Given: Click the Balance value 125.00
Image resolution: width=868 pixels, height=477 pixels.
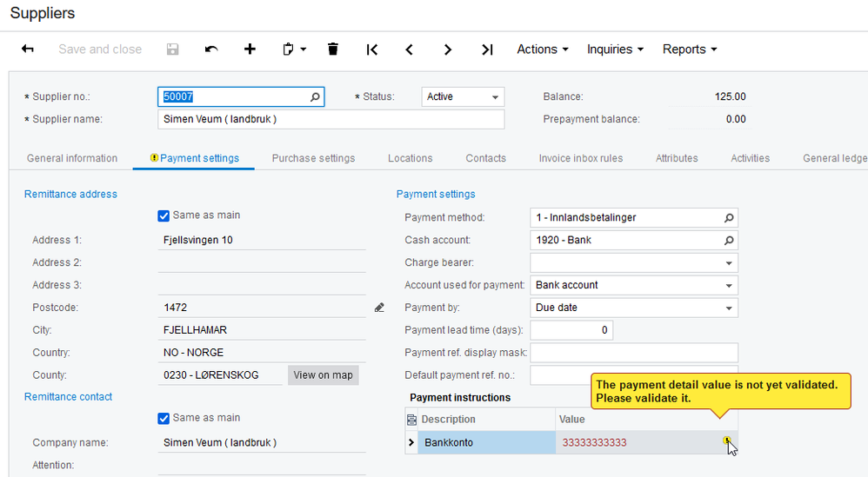Looking at the screenshot, I should click(731, 96).
